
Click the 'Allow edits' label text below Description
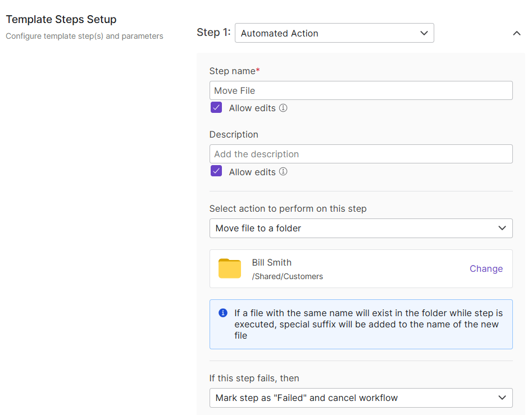tap(252, 172)
